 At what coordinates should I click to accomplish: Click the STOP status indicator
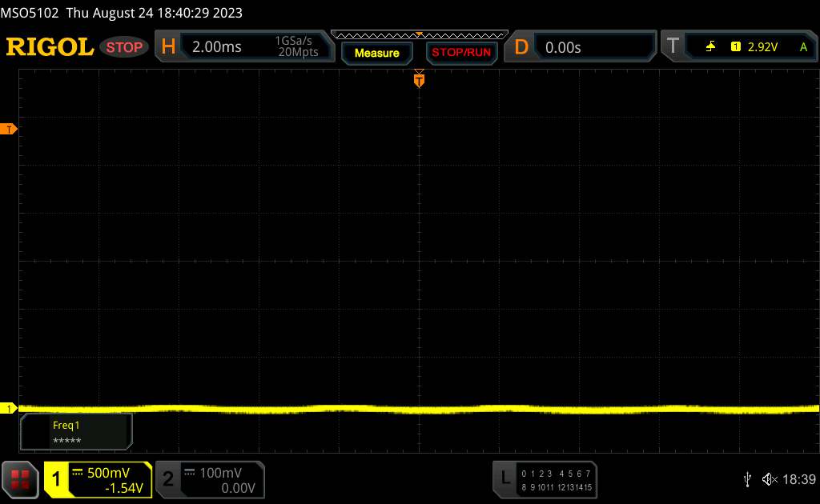tap(124, 47)
